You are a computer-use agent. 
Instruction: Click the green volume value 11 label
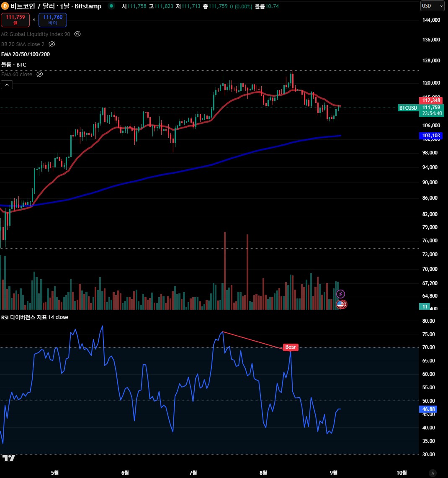point(425,307)
